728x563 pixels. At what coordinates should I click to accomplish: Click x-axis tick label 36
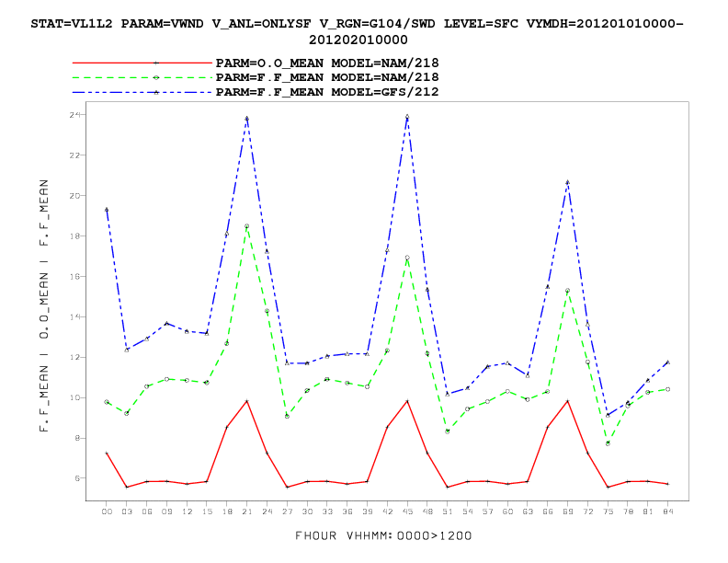(x=347, y=511)
